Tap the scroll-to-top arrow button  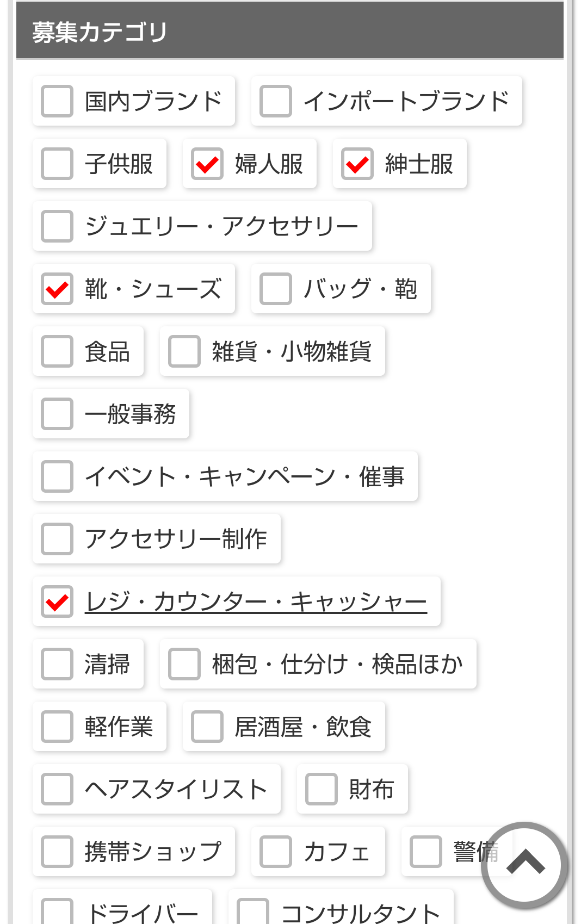coord(524,864)
